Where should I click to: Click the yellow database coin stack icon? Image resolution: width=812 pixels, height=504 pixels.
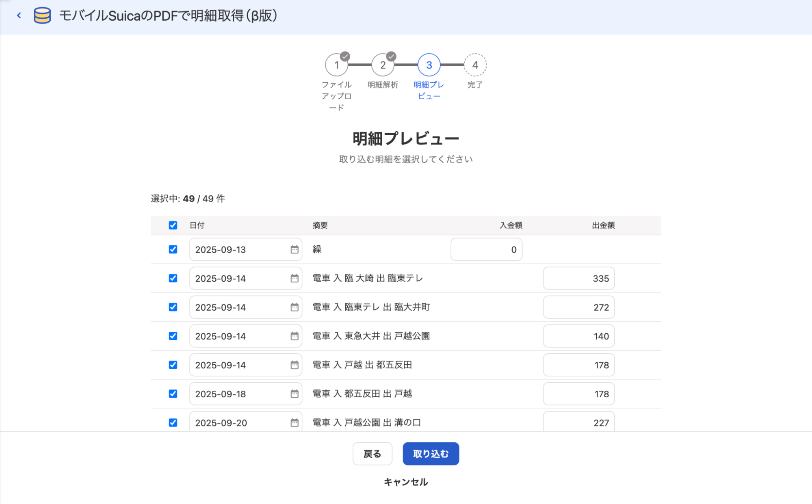click(42, 15)
